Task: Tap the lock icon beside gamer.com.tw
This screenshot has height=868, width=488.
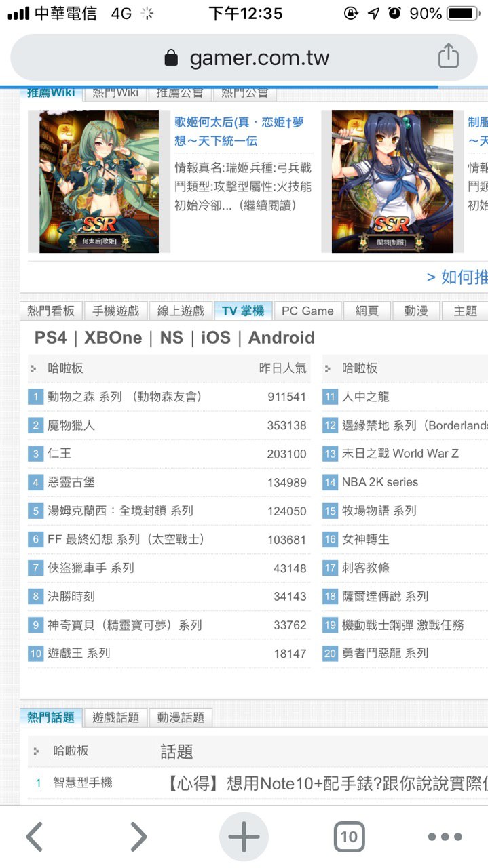Action: pyautogui.click(x=172, y=58)
